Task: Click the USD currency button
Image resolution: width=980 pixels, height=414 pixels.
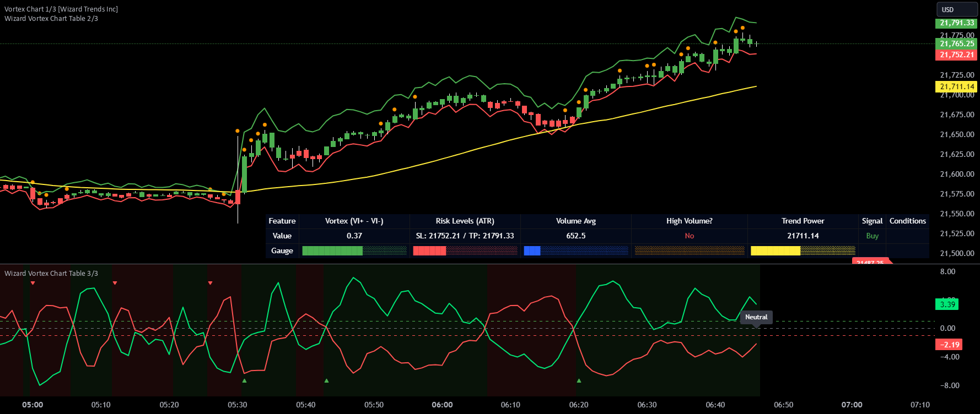Action: [x=957, y=9]
